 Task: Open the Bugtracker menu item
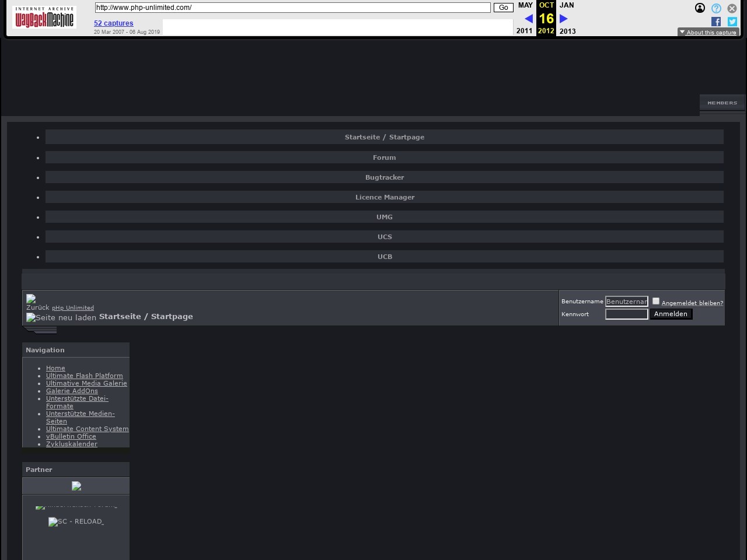pyautogui.click(x=384, y=177)
